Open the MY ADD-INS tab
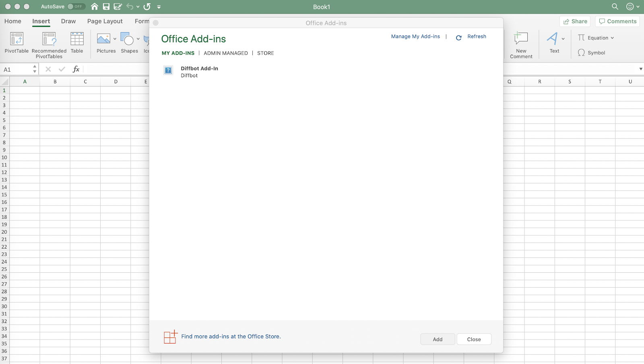The image size is (644, 364). [178, 53]
